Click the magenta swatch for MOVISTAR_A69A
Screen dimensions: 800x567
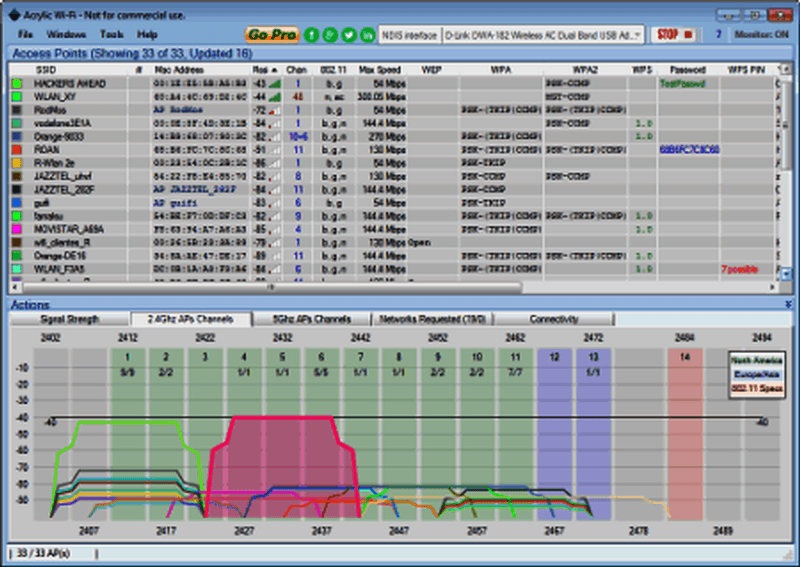(17, 230)
